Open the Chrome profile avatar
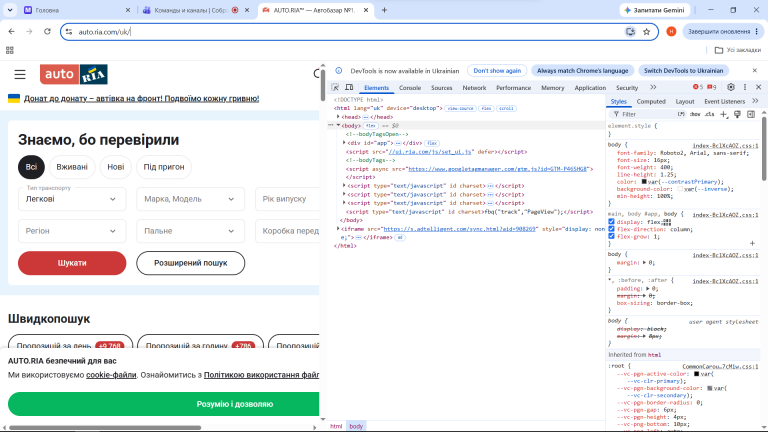Image resolution: width=768 pixels, height=432 pixels. coord(671,31)
